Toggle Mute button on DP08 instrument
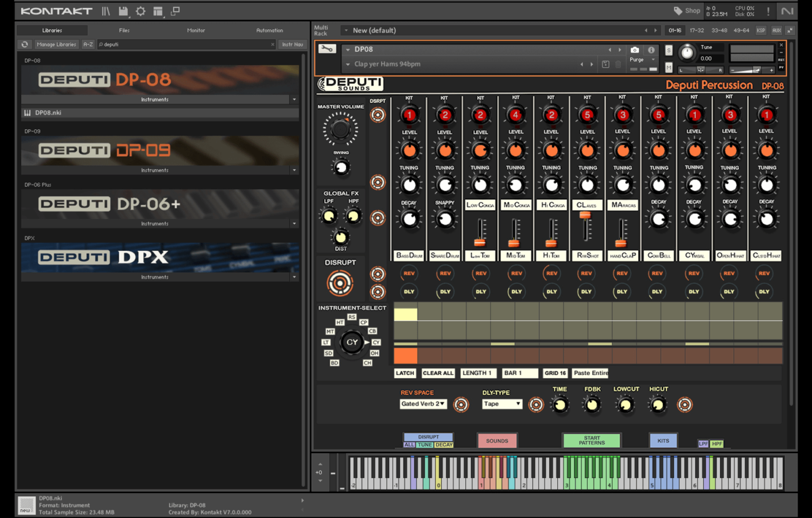 click(669, 67)
